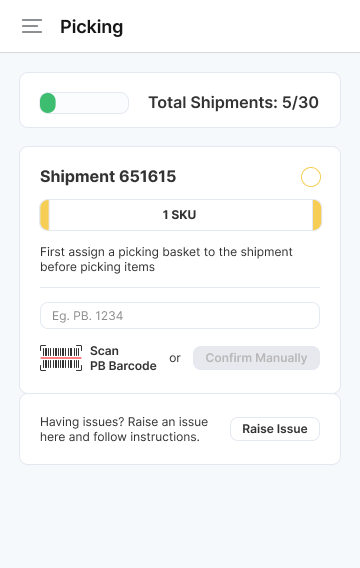
Task: Click the barcode scanner icon
Action: point(61,358)
